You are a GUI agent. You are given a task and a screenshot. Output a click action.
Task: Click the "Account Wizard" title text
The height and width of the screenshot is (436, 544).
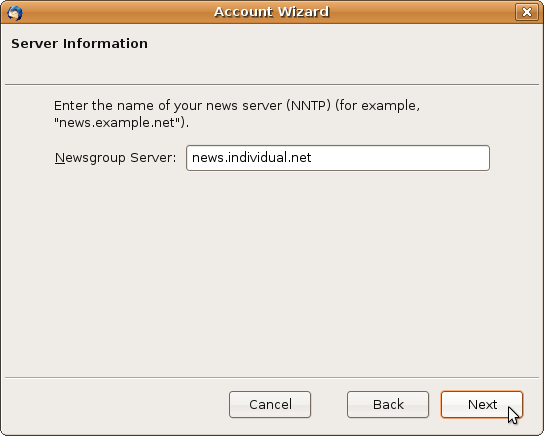tap(272, 12)
